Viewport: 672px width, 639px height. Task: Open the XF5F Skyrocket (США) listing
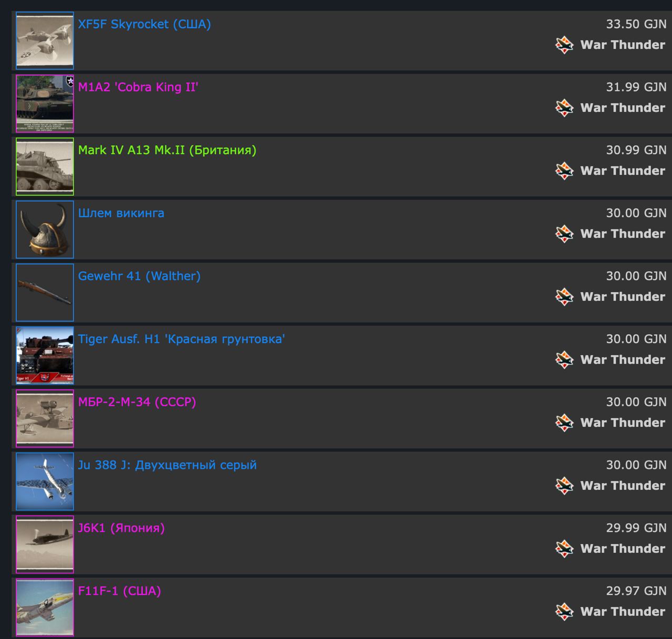click(x=144, y=24)
